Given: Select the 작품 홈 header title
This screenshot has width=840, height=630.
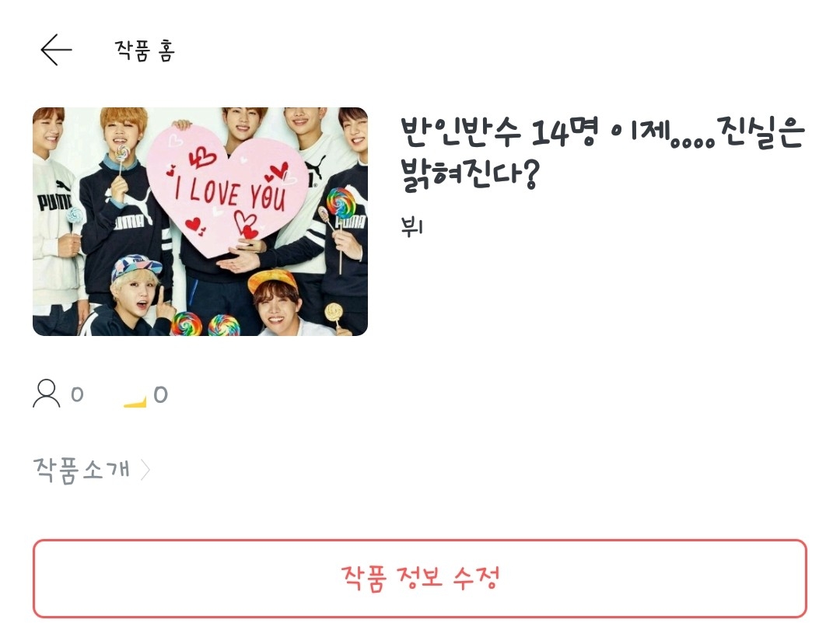Looking at the screenshot, I should 145,51.
